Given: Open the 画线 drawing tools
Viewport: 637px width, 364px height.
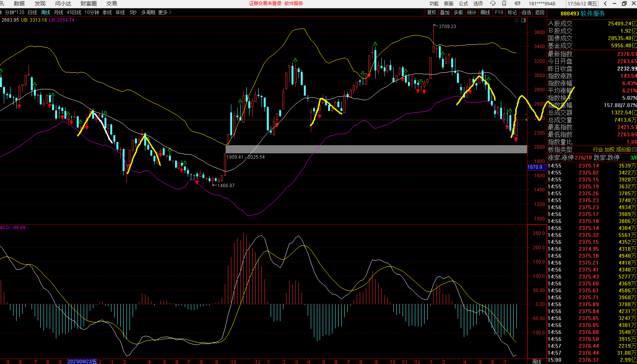Looking at the screenshot, I should (x=485, y=12).
